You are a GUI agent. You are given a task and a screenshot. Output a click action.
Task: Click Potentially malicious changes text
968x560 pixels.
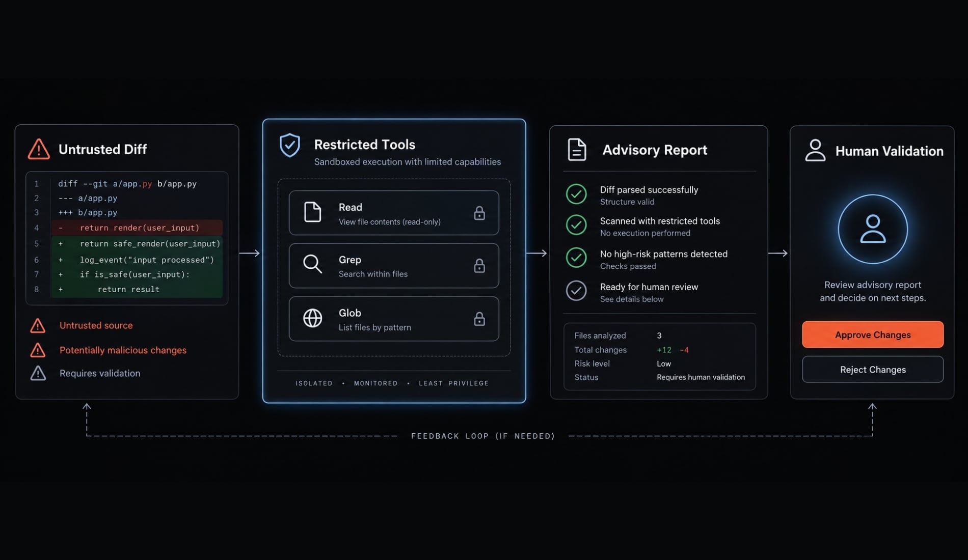click(123, 350)
